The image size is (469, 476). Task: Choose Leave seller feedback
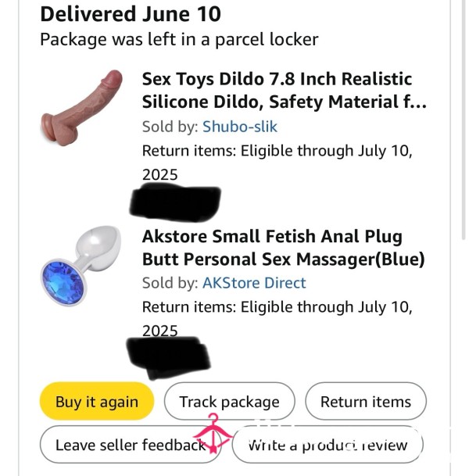131,445
